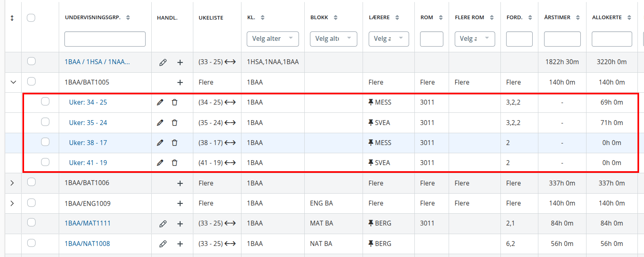The height and width of the screenshot is (257, 644).
Task: Edit the Uker: 34 - 25 row
Action: [x=160, y=103]
